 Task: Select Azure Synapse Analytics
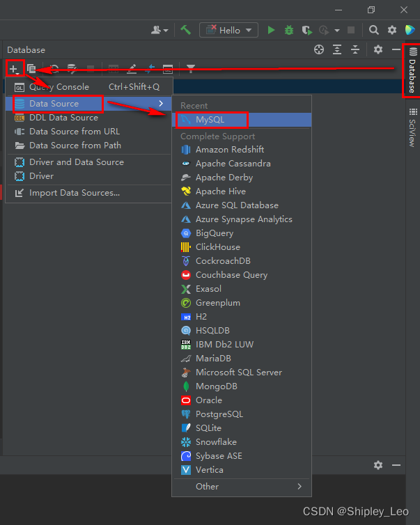pos(242,219)
